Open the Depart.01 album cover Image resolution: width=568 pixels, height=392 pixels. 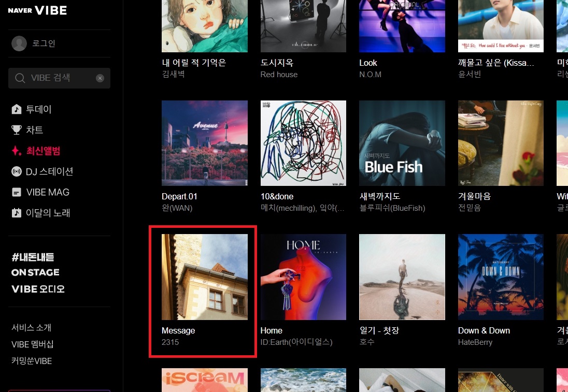tap(205, 143)
